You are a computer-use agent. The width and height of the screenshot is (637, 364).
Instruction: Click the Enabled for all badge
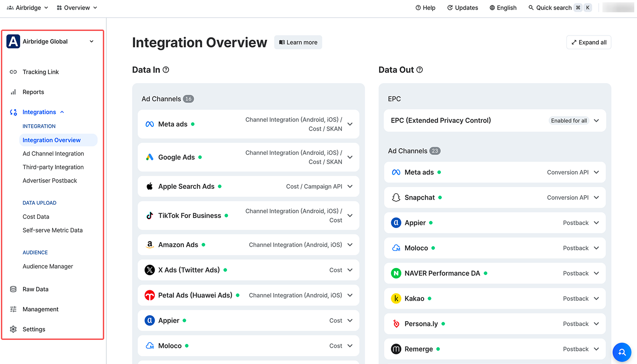(569, 121)
